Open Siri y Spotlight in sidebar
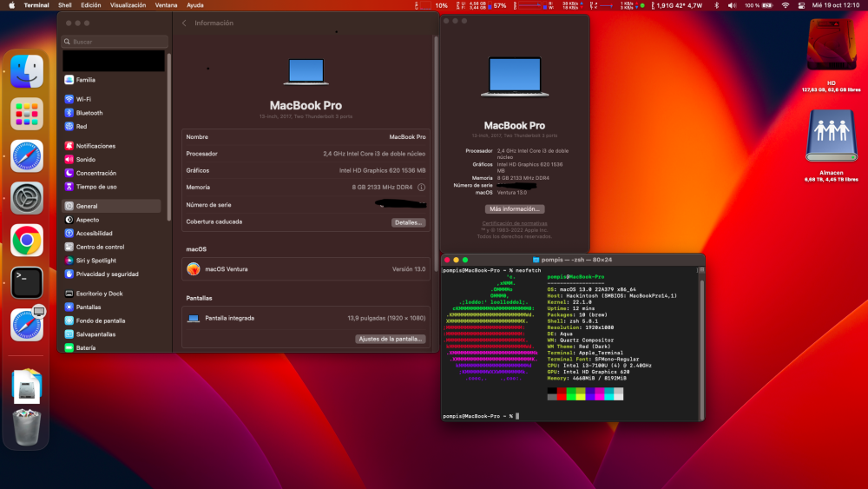Image resolution: width=868 pixels, height=489 pixels. click(x=111, y=261)
